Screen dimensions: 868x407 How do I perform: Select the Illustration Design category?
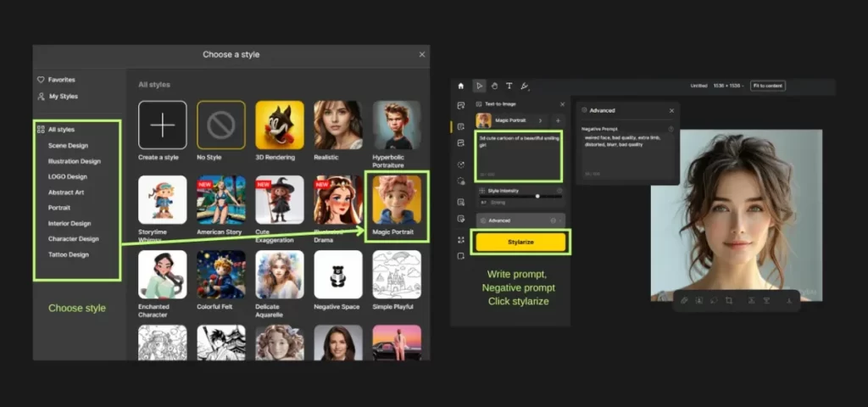[x=75, y=162]
